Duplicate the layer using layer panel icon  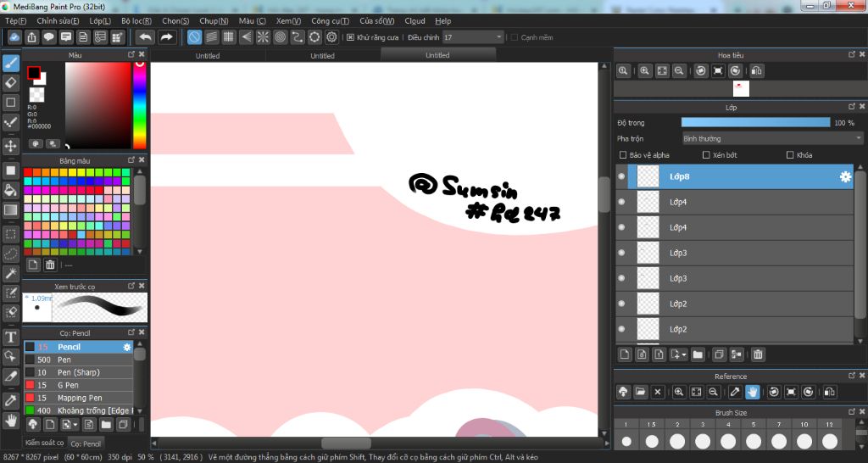click(x=719, y=354)
